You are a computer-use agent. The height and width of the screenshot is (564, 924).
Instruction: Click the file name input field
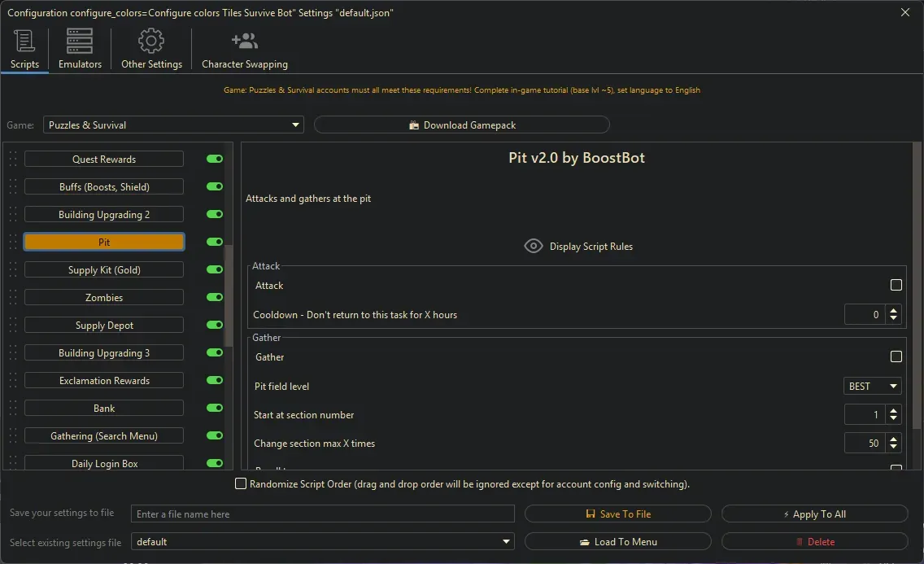coord(323,514)
